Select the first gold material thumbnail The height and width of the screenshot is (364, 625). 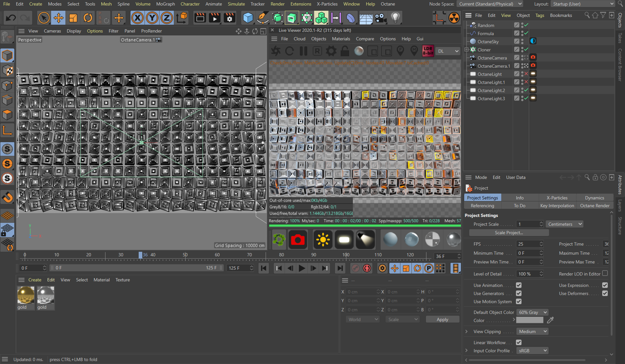click(x=26, y=295)
